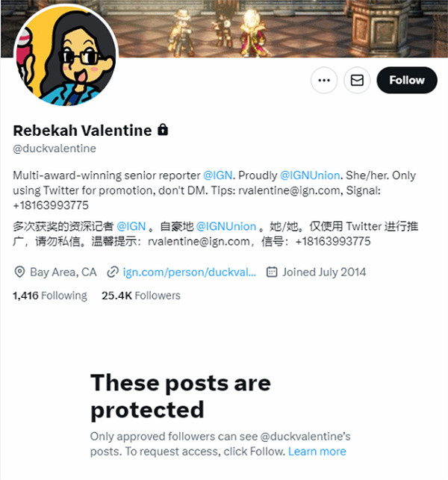Click Learn more about protected posts

tap(317, 451)
